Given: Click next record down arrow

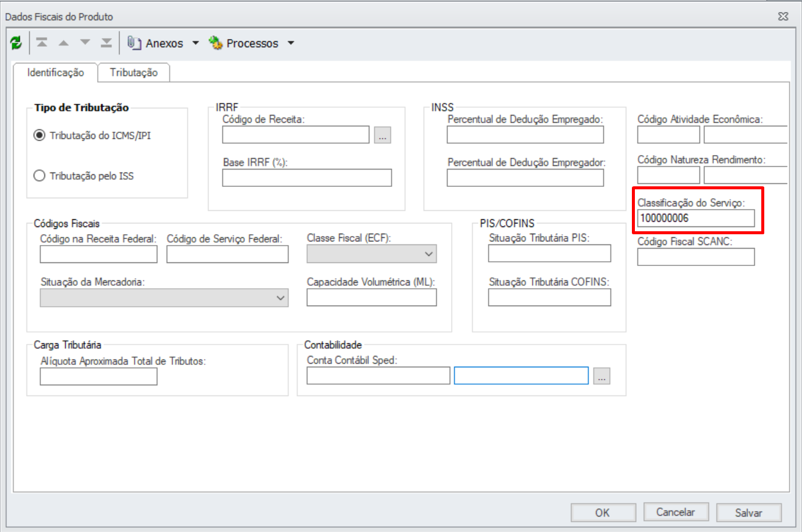Looking at the screenshot, I should [85, 43].
